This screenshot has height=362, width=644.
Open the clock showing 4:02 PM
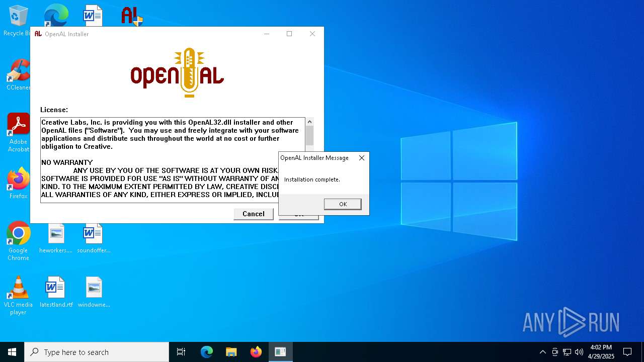(601, 352)
